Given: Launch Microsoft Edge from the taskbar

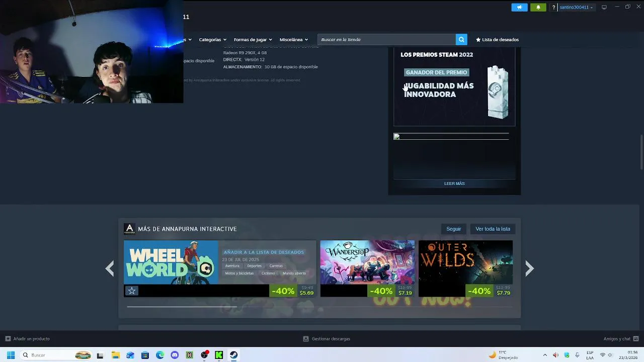Looking at the screenshot, I should point(160,355).
